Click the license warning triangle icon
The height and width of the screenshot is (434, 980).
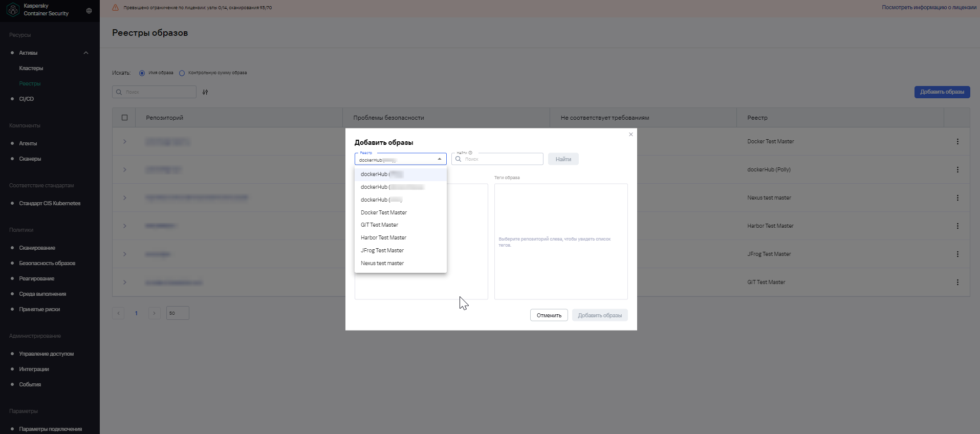pos(115,8)
